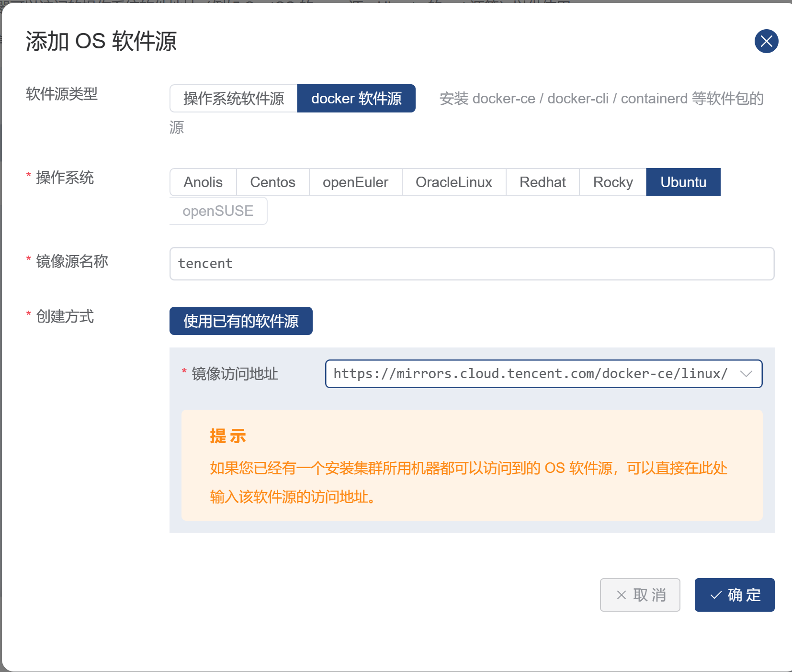Select docker 软件源 source type
The image size is (792, 672).
coord(356,99)
